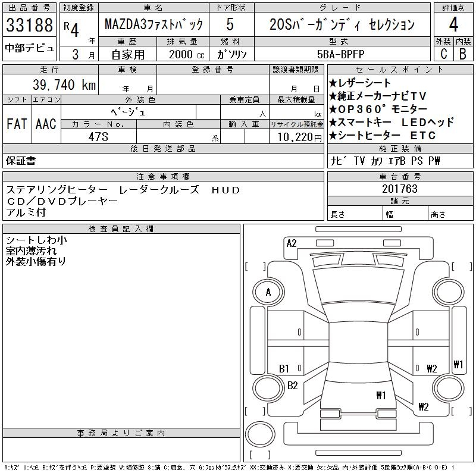
Task: Click the model code 5BA-BPFP
Action: [x=340, y=54]
